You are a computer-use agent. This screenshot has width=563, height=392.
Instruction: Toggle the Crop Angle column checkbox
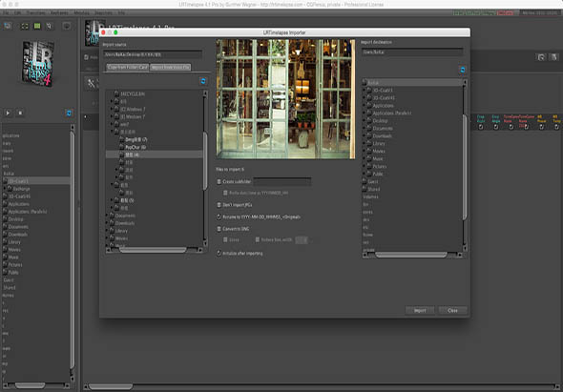(496, 127)
